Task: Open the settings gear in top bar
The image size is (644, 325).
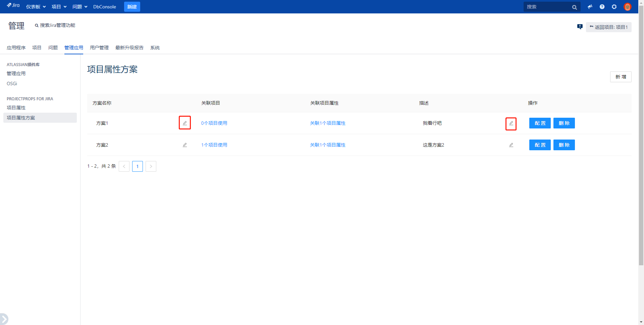Action: [x=614, y=7]
